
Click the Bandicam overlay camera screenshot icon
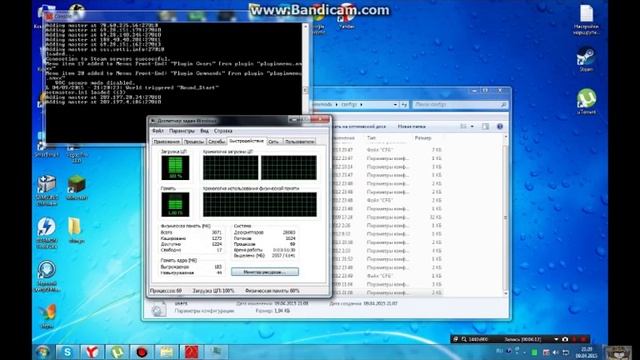pos(565,339)
